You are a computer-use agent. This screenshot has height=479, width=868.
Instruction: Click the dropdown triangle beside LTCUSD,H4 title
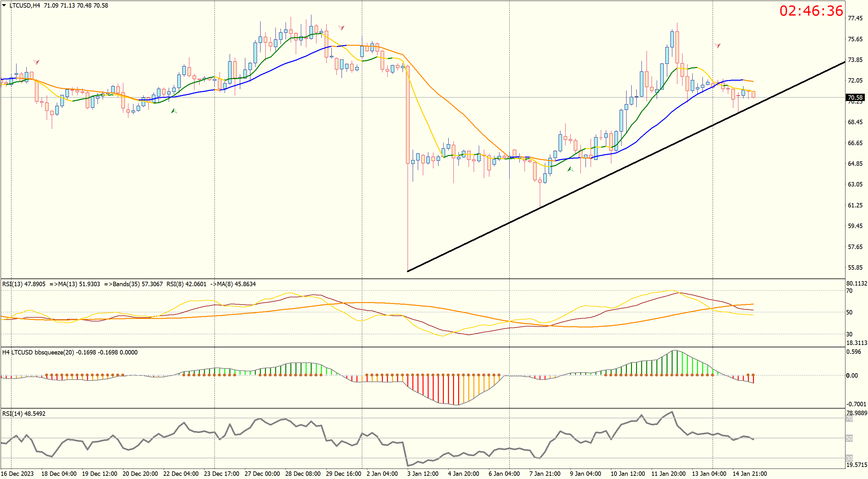click(x=4, y=5)
